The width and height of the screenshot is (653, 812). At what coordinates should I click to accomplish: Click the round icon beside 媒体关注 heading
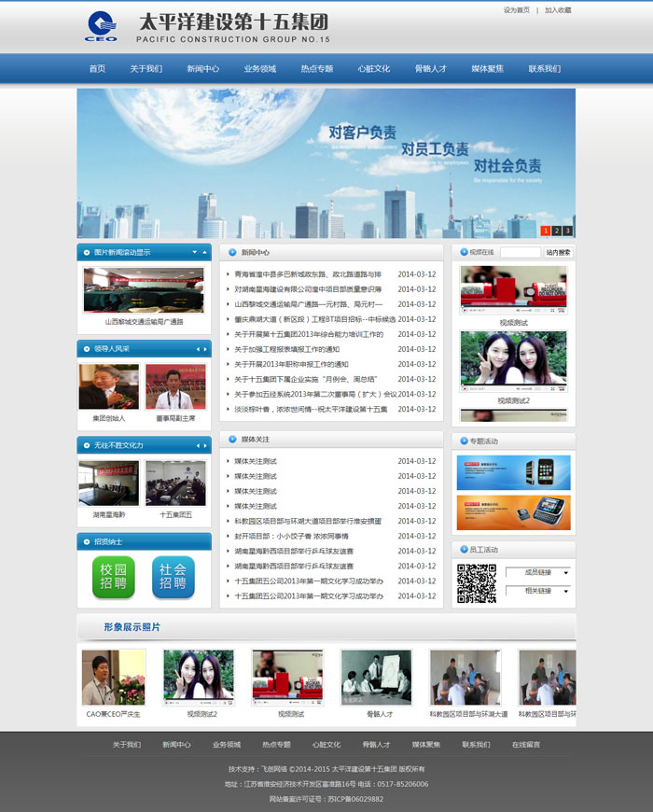pyautogui.click(x=232, y=440)
